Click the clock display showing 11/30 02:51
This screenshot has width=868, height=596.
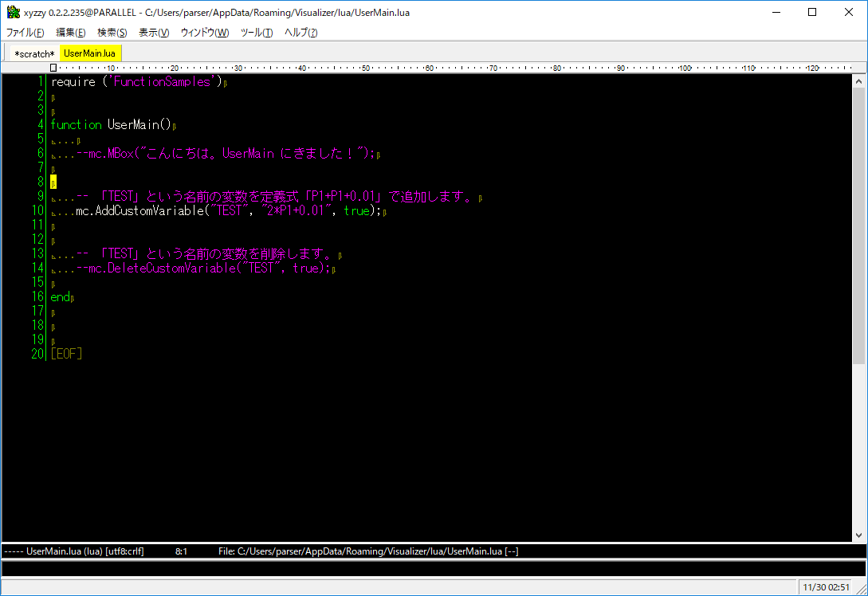825,587
